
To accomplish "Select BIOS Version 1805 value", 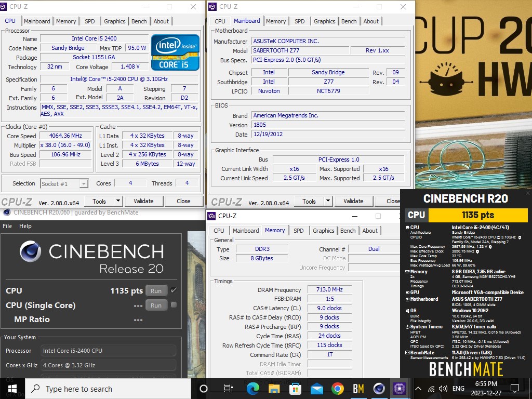I will click(328, 125).
